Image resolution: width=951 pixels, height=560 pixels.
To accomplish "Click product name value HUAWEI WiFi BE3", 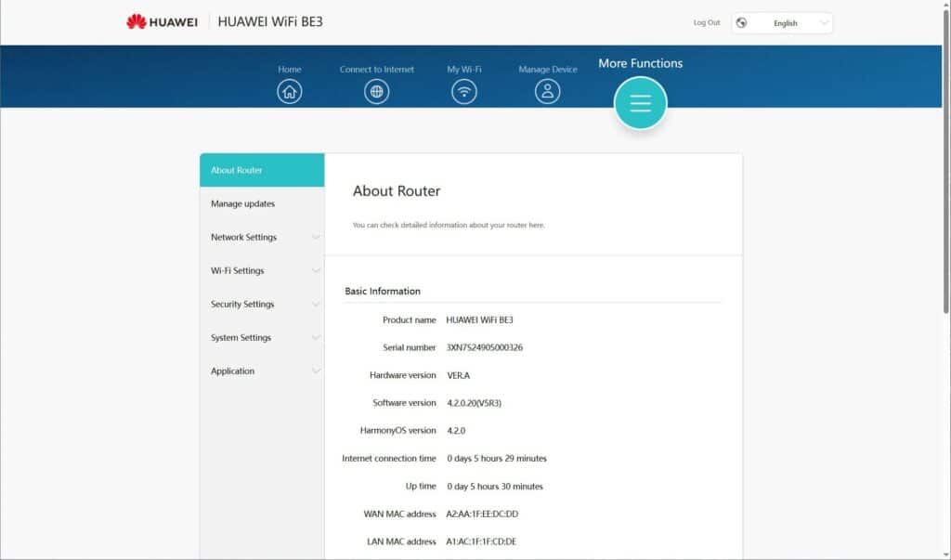I will pos(480,319).
